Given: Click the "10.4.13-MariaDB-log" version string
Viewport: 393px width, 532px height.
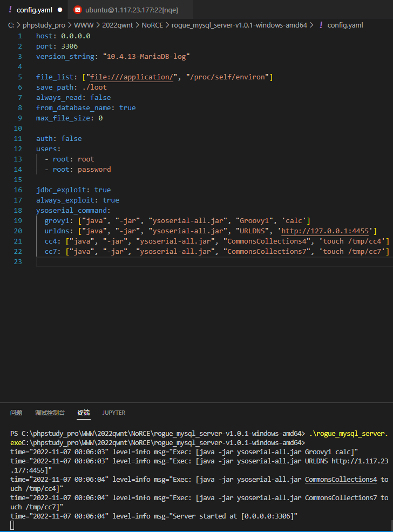Looking at the screenshot, I should click(146, 56).
